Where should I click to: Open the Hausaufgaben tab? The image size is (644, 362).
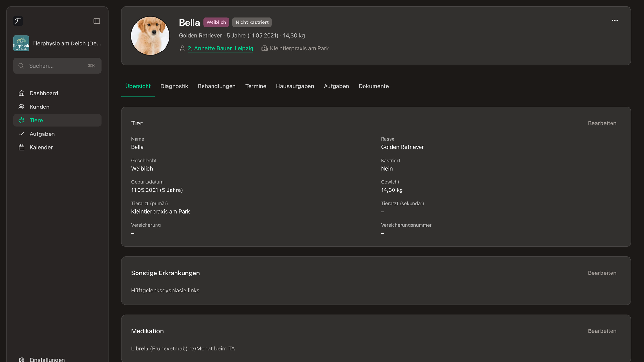click(295, 86)
